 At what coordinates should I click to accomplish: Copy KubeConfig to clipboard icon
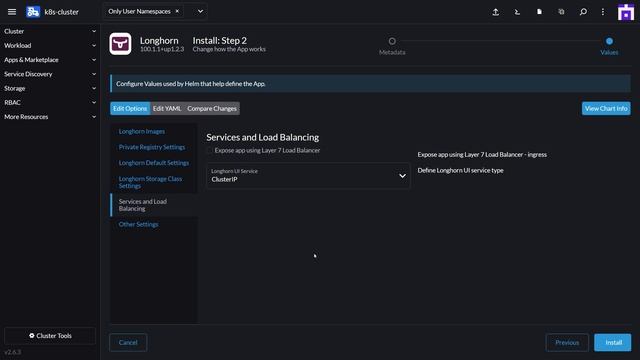click(x=561, y=12)
